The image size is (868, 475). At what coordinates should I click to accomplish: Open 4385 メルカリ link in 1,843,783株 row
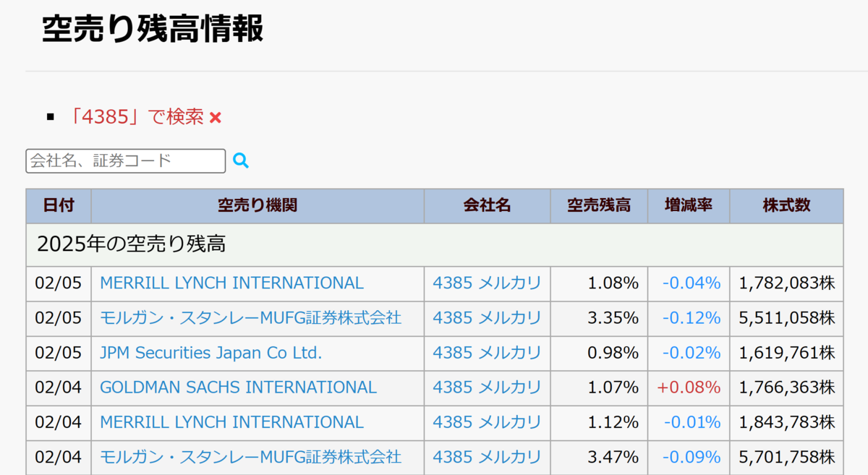(x=487, y=422)
